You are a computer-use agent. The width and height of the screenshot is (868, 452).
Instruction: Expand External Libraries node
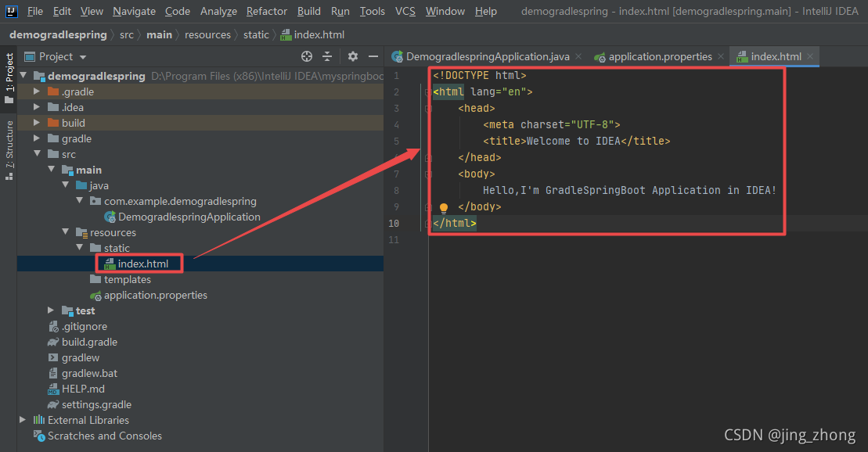point(23,420)
